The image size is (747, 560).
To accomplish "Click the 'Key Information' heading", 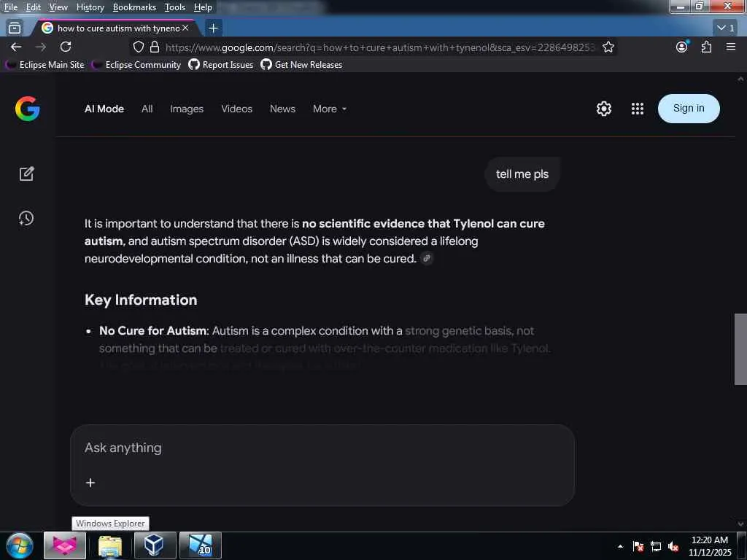I will (141, 300).
